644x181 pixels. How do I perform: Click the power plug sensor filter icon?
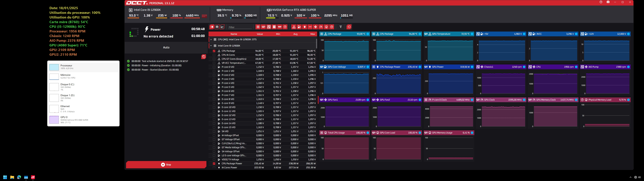tap(305, 27)
